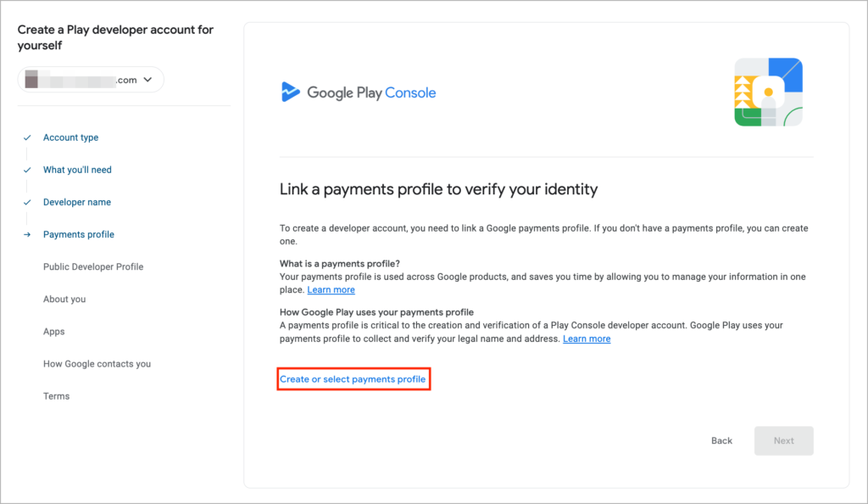This screenshot has width=868, height=504.
Task: Click Create or select payments profile link
Action: pos(353,379)
